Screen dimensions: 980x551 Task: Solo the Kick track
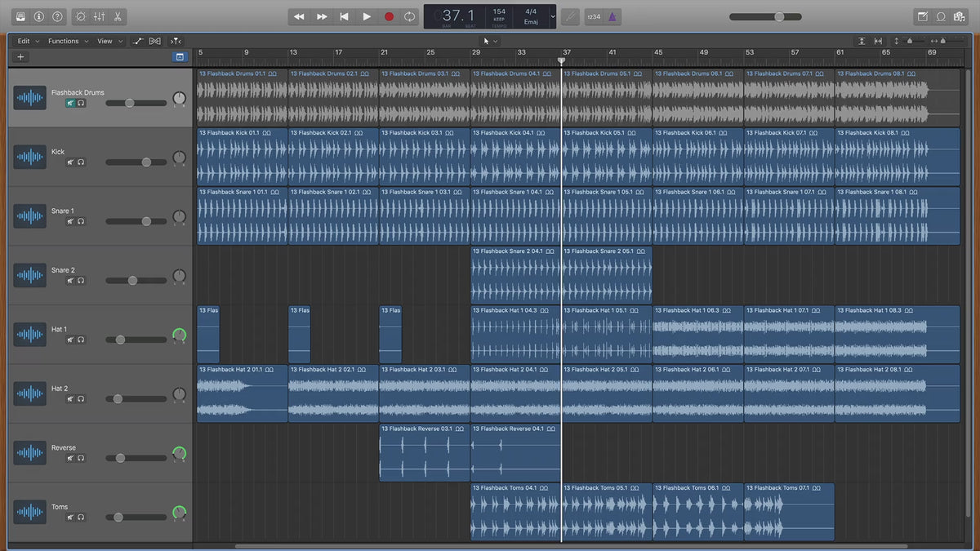point(82,162)
